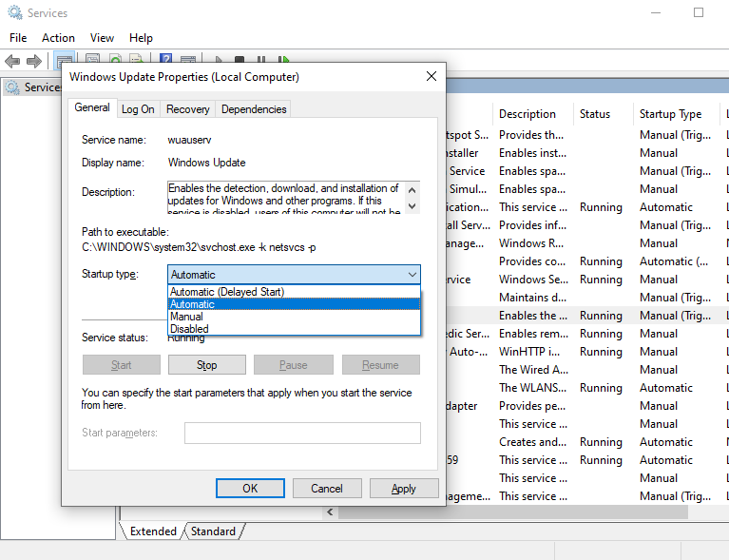This screenshot has height=560, width=729.
Task: Select the row with description 'Enables rem...'
Action: (587, 334)
